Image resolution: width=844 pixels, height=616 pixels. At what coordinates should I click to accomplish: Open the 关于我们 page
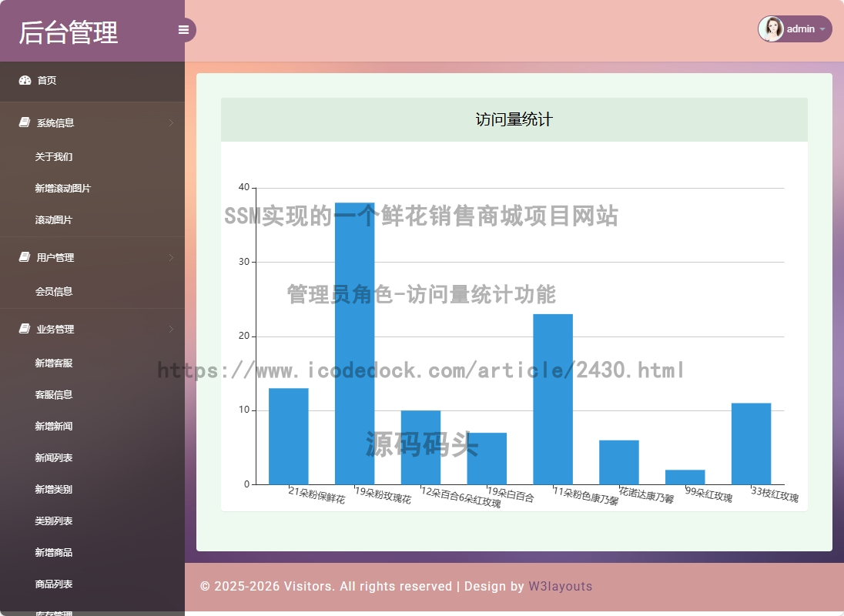54,156
